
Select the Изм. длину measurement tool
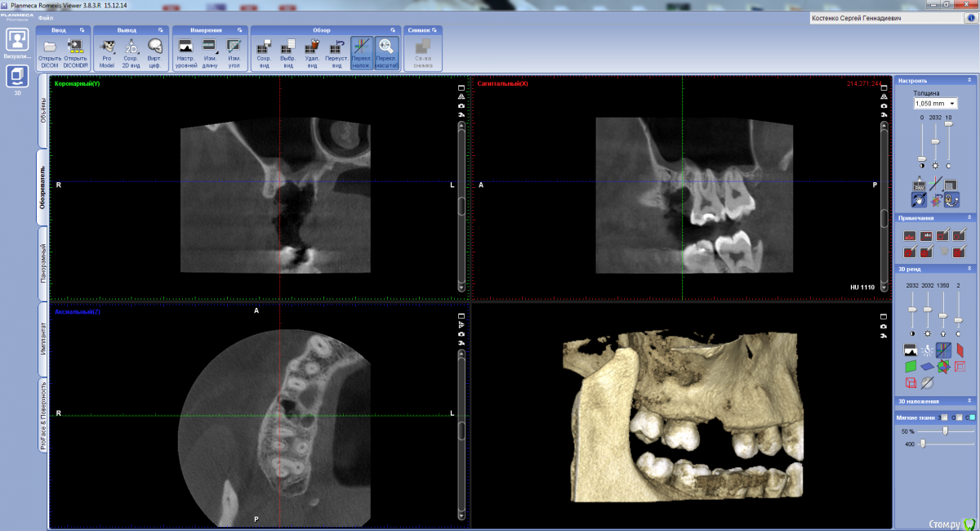[210, 47]
